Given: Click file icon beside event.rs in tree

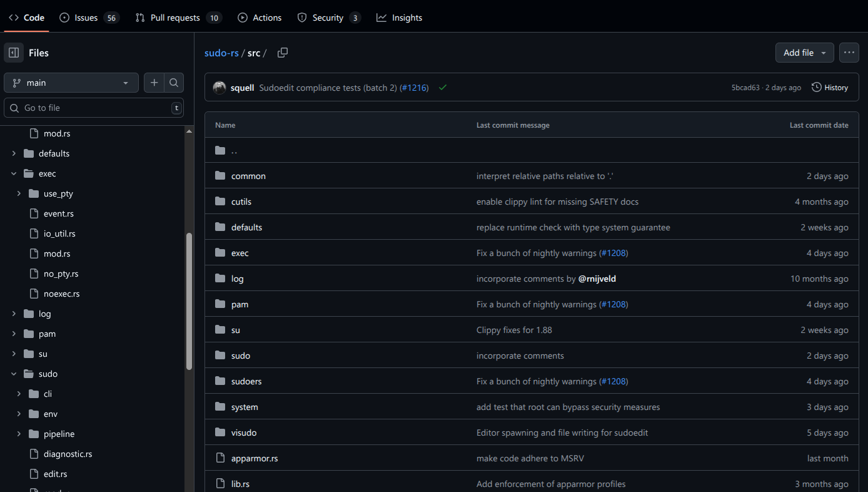Looking at the screenshot, I should pyautogui.click(x=34, y=213).
